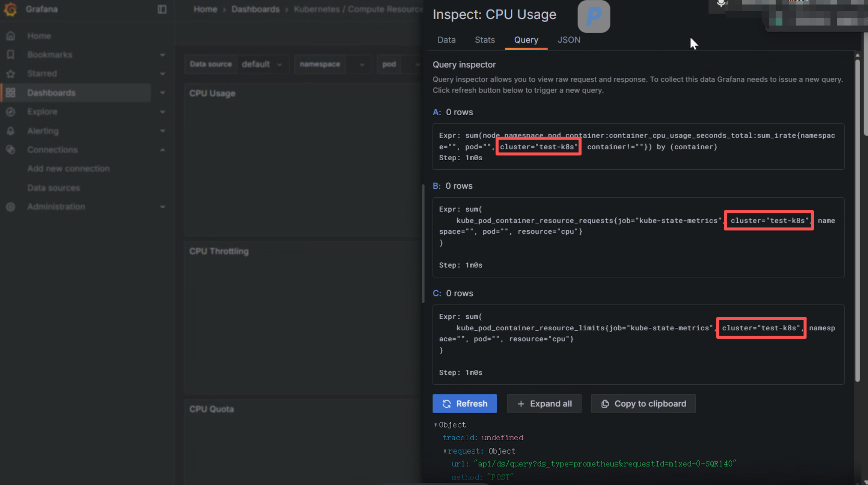Collapse the Connections section chevron
Image resolution: width=868 pixels, height=485 pixels.
point(163,150)
